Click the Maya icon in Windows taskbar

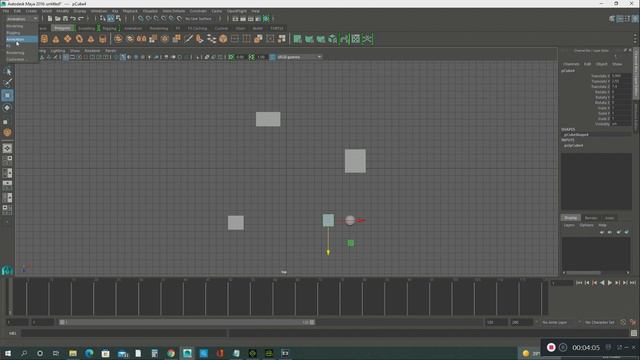[x=187, y=353]
